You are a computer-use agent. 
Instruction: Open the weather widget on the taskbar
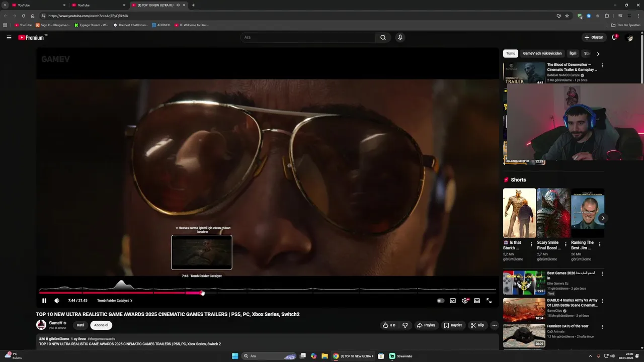pos(13,355)
